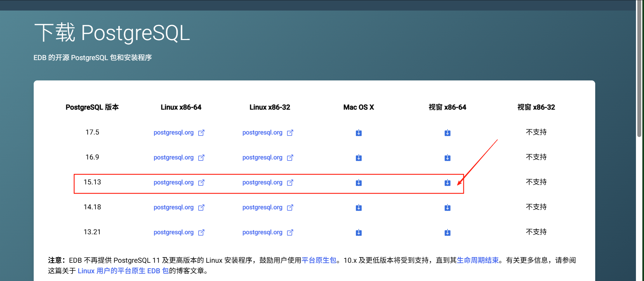Click 不支持 in the 15.13 row
This screenshot has height=281, width=644.
coord(536,182)
